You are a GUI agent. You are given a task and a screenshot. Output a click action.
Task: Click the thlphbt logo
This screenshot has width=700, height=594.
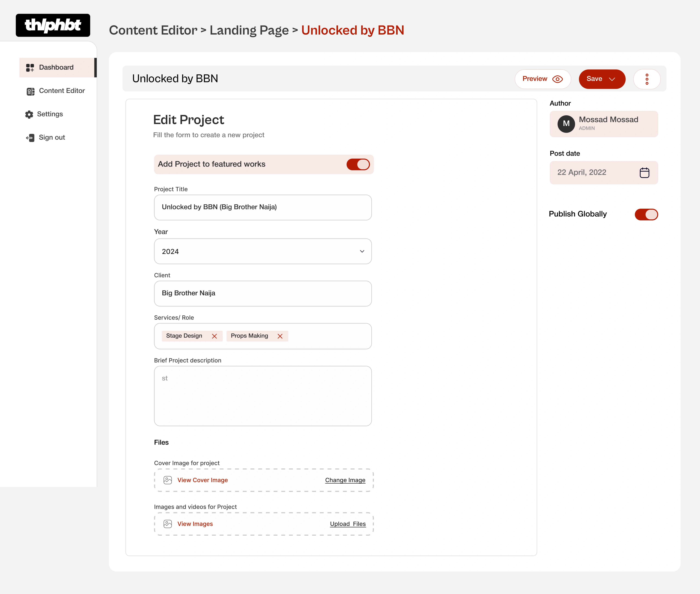point(53,25)
